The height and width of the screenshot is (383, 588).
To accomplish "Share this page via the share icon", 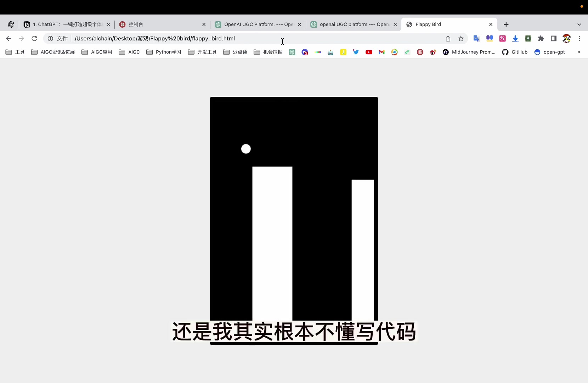I will pos(448,38).
